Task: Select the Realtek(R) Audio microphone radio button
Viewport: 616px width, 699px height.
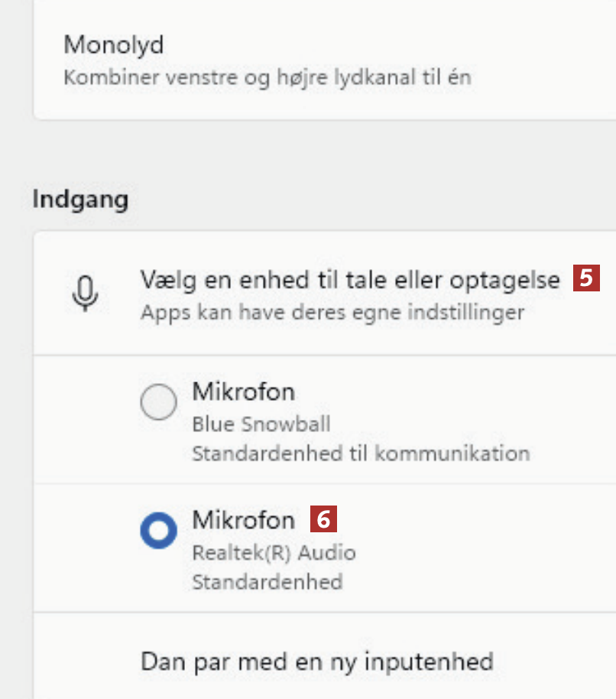Action: (x=159, y=529)
